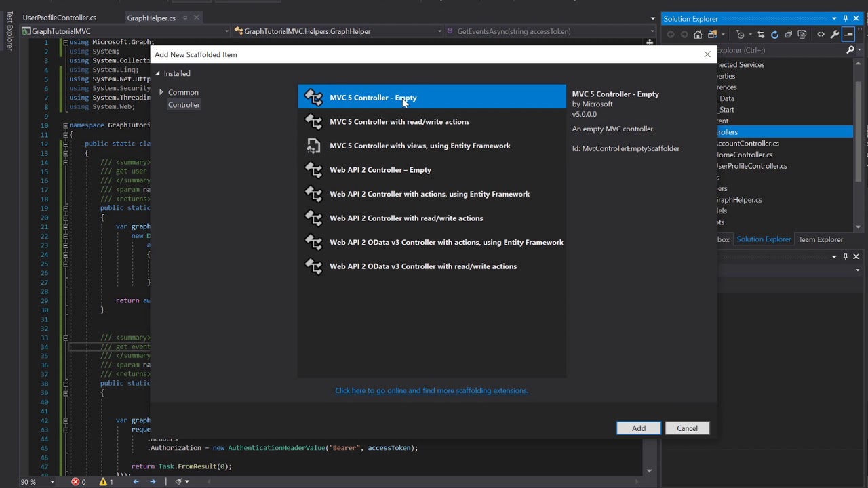868x488 pixels.
Task: Click the editor split-window handle
Action: coord(649,42)
